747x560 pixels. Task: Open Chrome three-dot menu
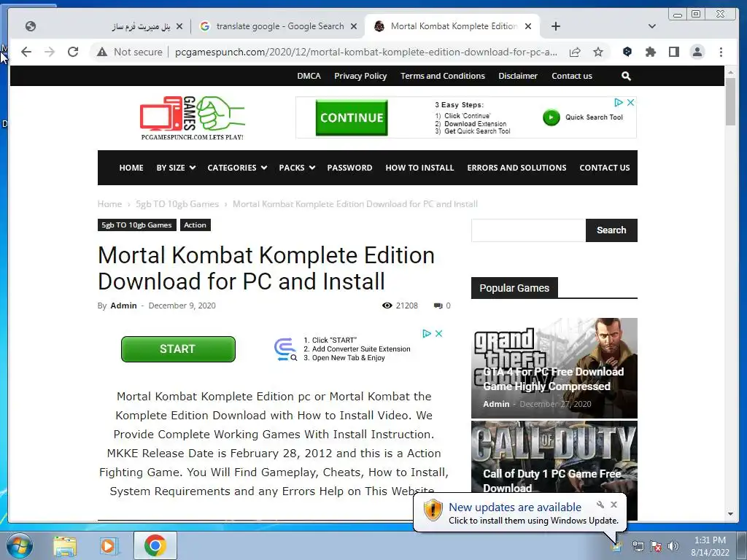coord(721,52)
